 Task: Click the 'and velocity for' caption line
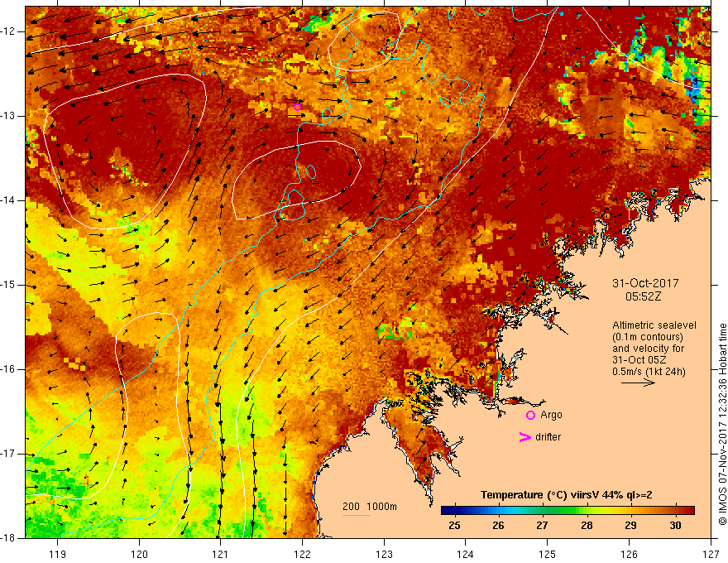tap(648, 349)
